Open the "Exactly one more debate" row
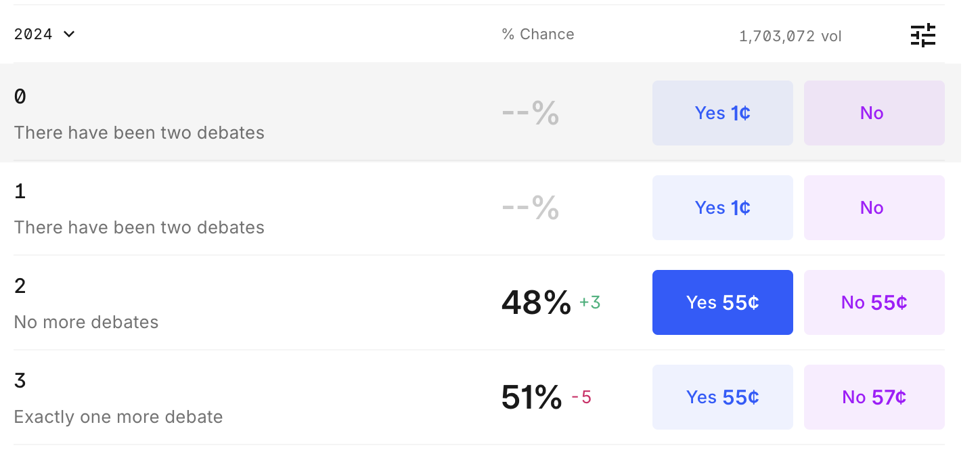The height and width of the screenshot is (456, 980). pyautogui.click(x=118, y=416)
